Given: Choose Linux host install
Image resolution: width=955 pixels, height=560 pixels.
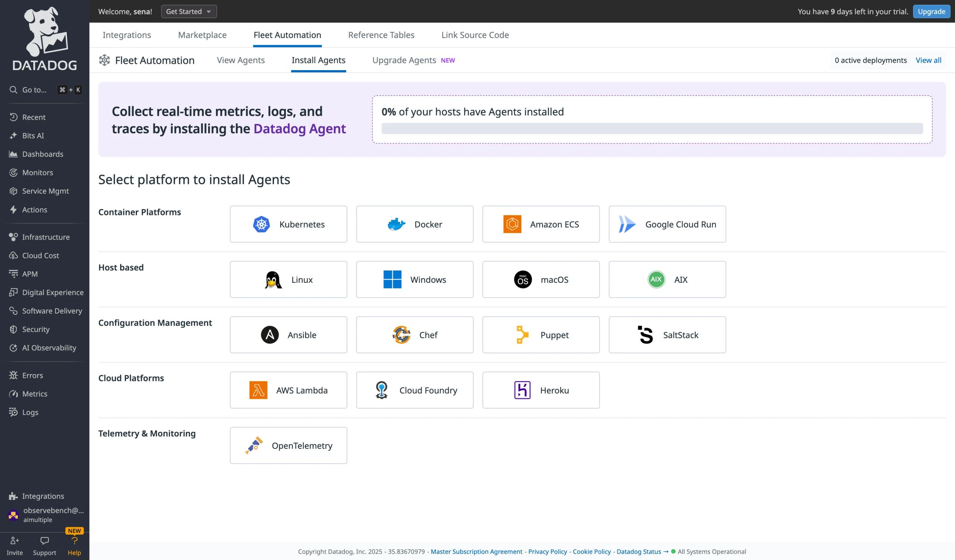Looking at the screenshot, I should [288, 279].
